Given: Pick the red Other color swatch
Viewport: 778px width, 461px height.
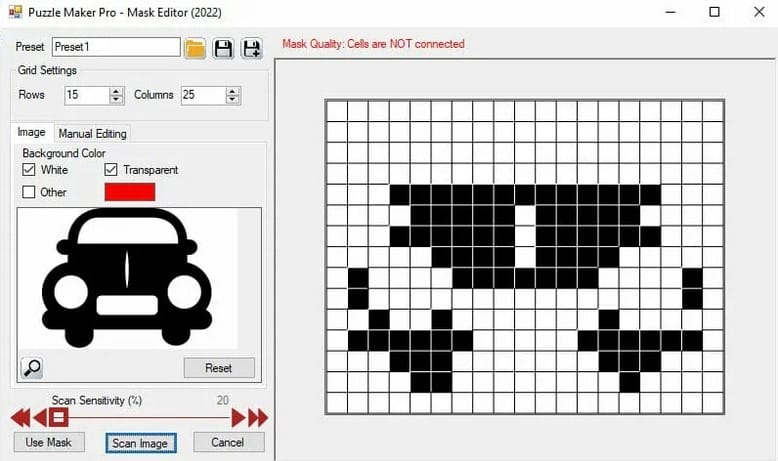Looking at the screenshot, I should click(129, 191).
